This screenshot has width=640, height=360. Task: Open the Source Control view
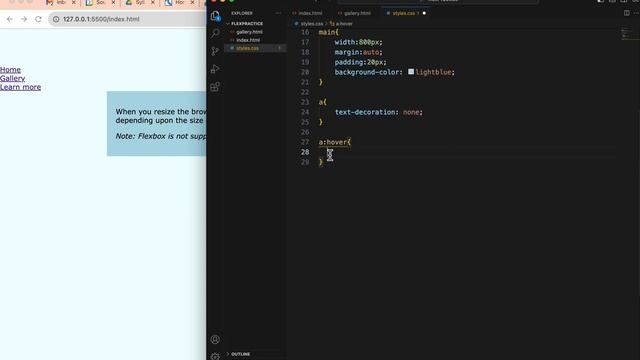tap(215, 51)
